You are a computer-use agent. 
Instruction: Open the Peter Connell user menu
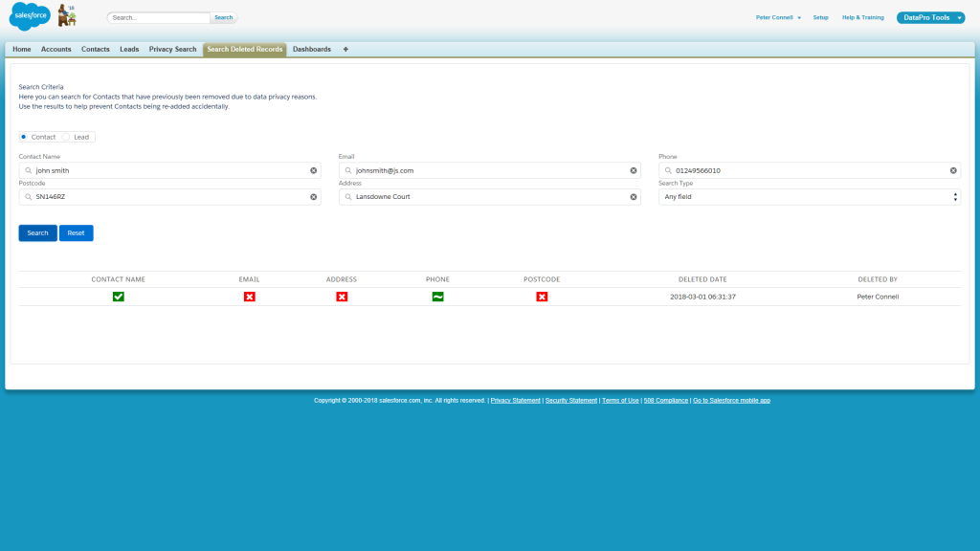pos(778,17)
